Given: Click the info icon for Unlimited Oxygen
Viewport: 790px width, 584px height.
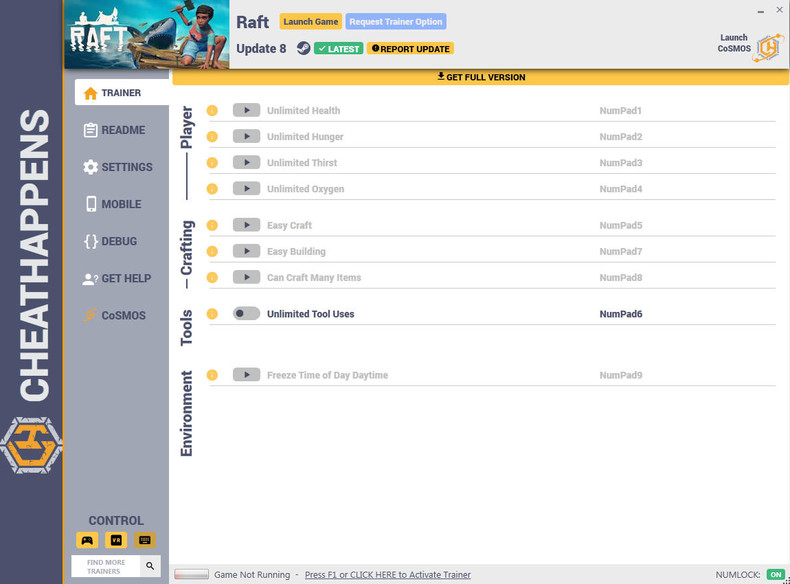Looking at the screenshot, I should click(212, 189).
